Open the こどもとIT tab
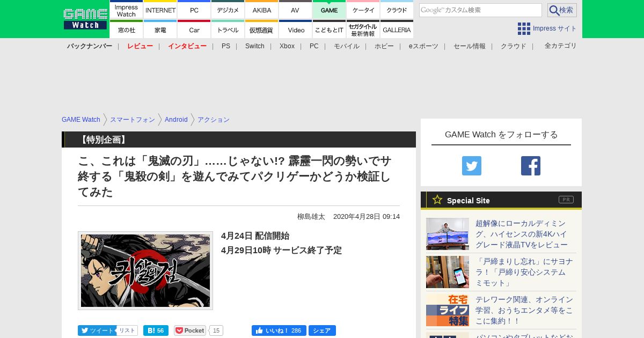 [x=329, y=30]
